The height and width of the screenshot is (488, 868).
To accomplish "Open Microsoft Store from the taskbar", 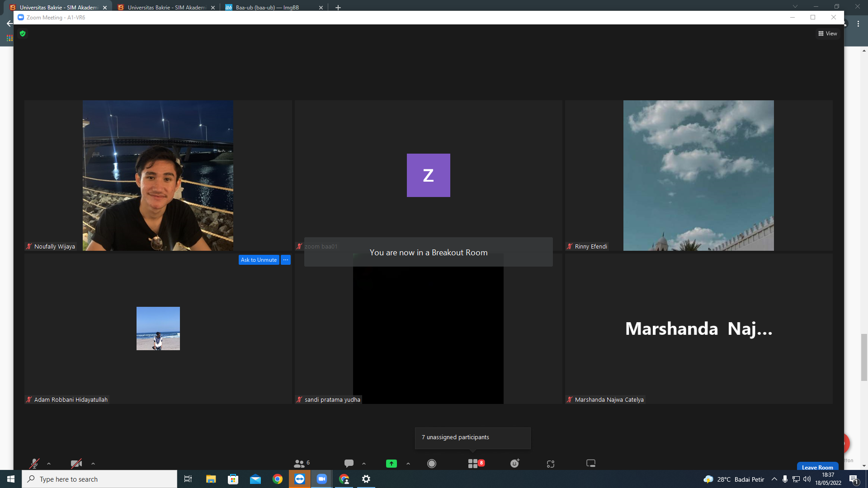I will (233, 479).
